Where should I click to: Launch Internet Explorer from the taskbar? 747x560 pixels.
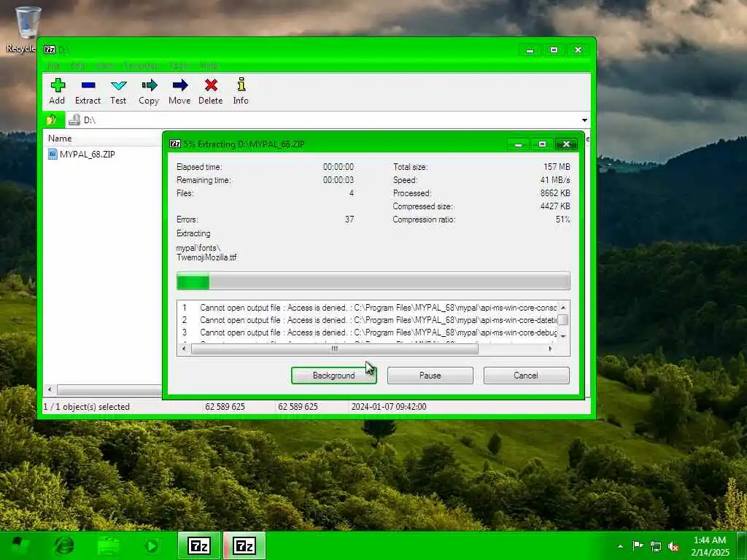pos(64,545)
